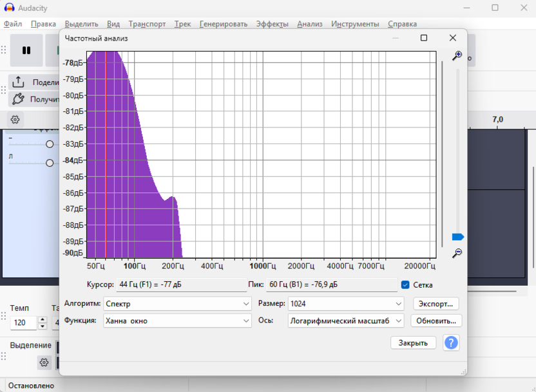The width and height of the screenshot is (536, 392).
Task: Open the Правка menu
Action: coord(43,24)
